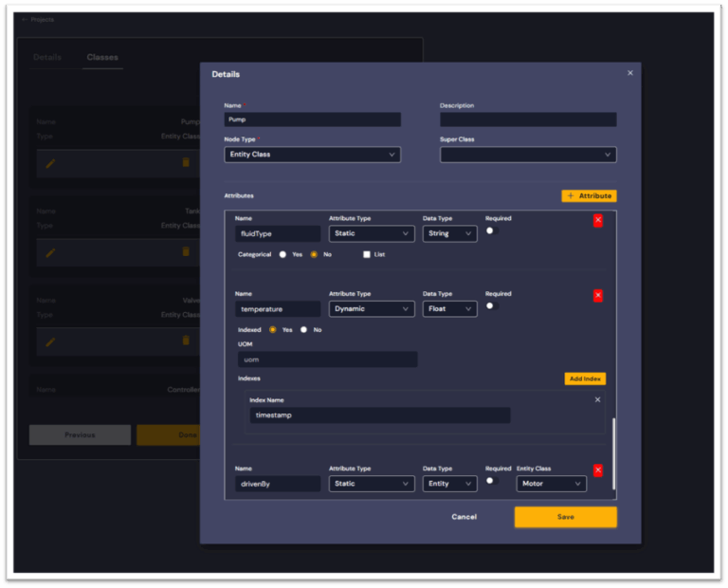Delete the drivenBy attribute red X icon
Viewport: 728px width, 588px height.
[x=597, y=470]
